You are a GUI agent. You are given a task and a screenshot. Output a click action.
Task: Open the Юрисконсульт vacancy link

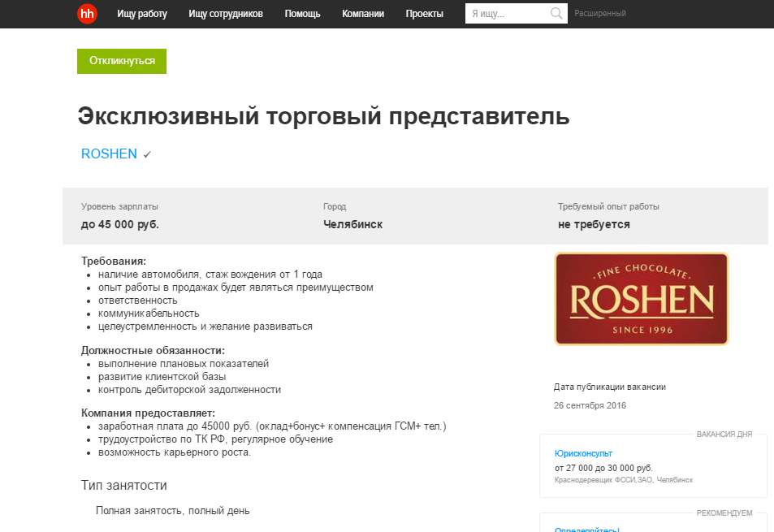click(x=583, y=453)
